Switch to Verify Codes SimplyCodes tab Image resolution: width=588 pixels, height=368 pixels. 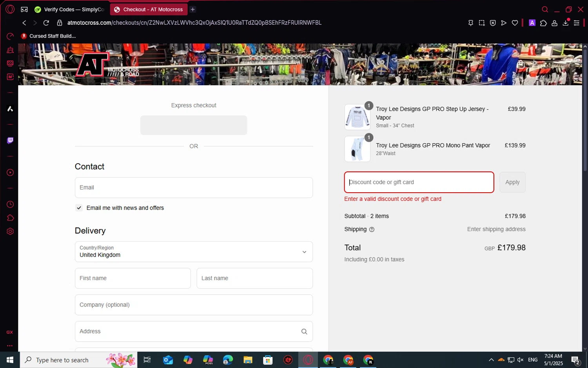tap(70, 9)
